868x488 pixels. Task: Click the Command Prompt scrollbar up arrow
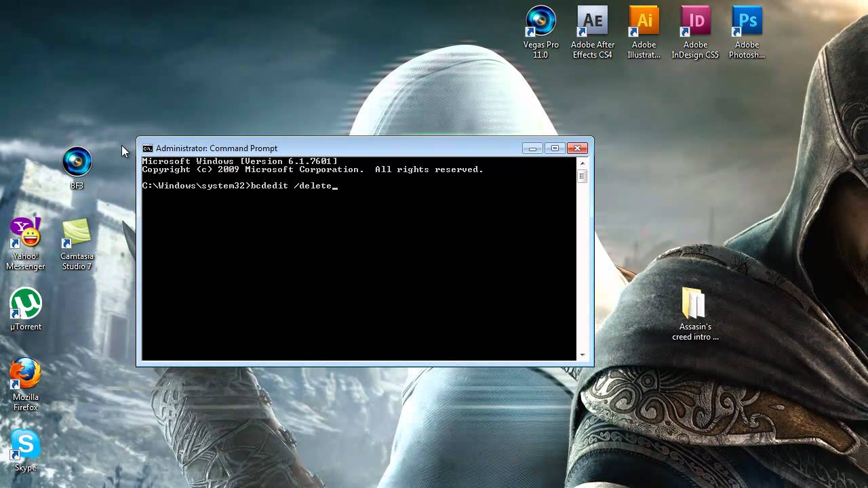coord(582,163)
